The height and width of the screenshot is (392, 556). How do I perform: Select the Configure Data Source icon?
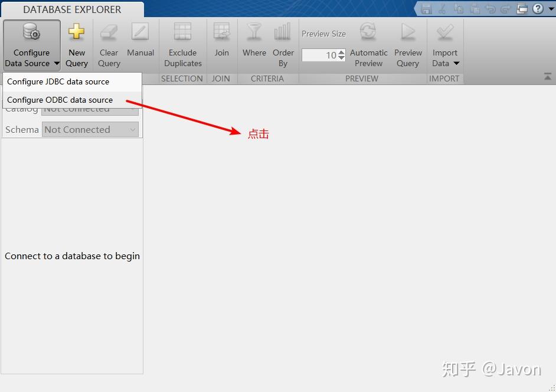[x=30, y=31]
